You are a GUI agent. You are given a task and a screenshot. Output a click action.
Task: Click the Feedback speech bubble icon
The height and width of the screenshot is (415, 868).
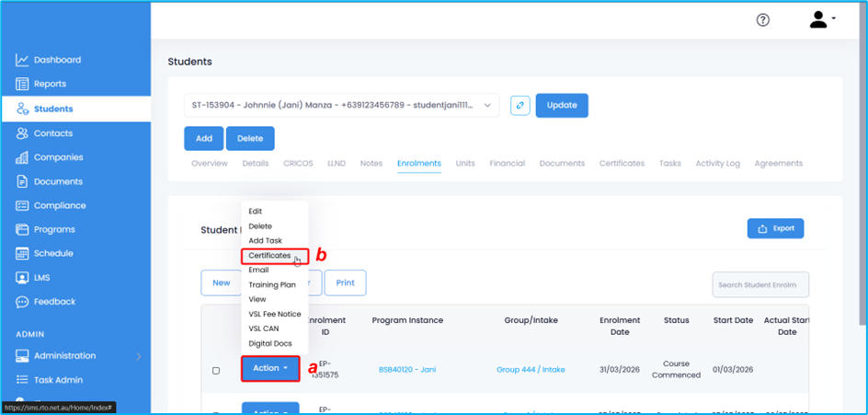tap(22, 302)
